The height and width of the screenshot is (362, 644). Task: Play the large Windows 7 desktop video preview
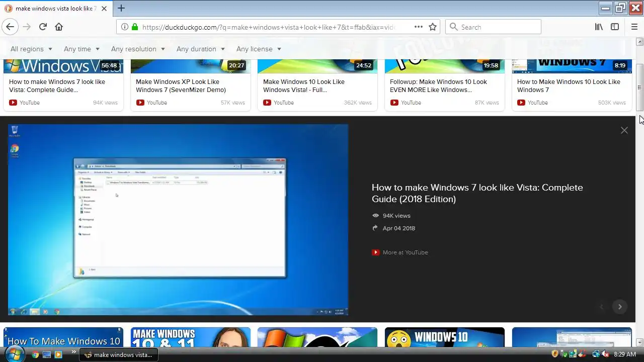(178, 220)
